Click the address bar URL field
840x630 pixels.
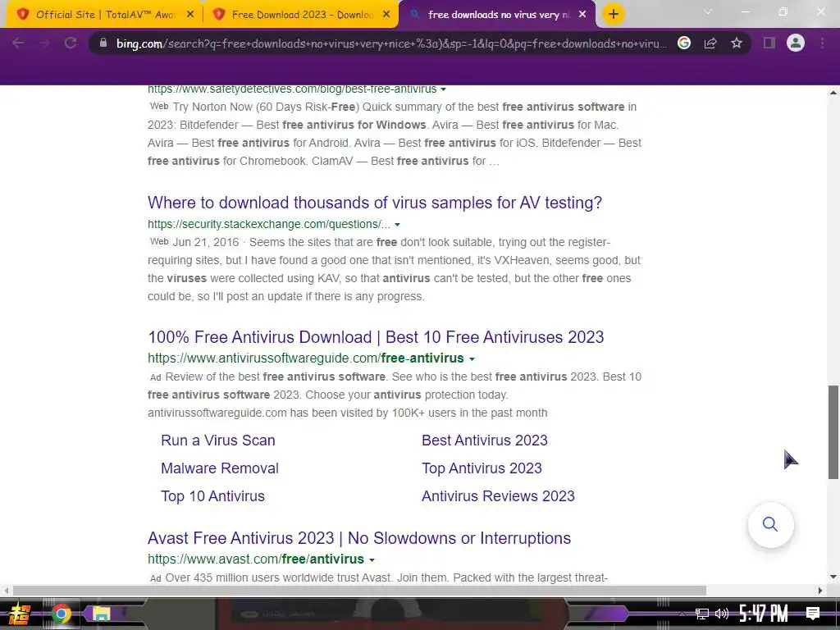391,43
